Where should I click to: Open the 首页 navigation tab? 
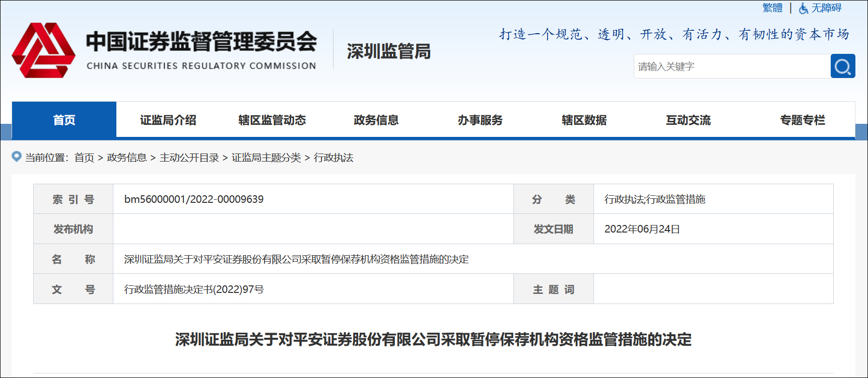click(x=64, y=119)
